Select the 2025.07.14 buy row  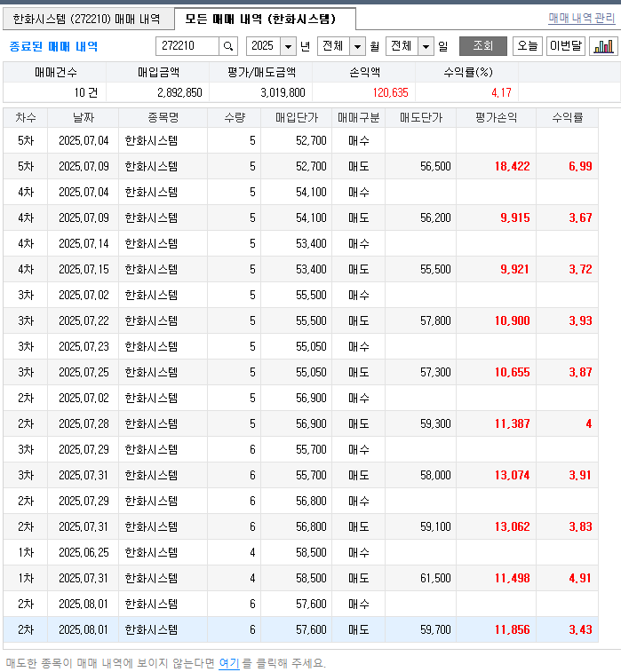300,243
